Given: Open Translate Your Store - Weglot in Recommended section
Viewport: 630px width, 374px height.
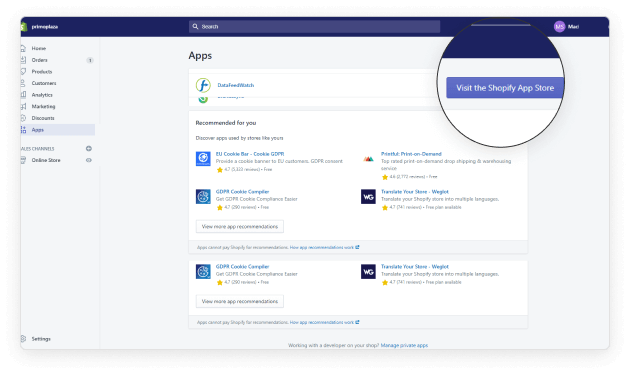Looking at the screenshot, I should click(415, 192).
